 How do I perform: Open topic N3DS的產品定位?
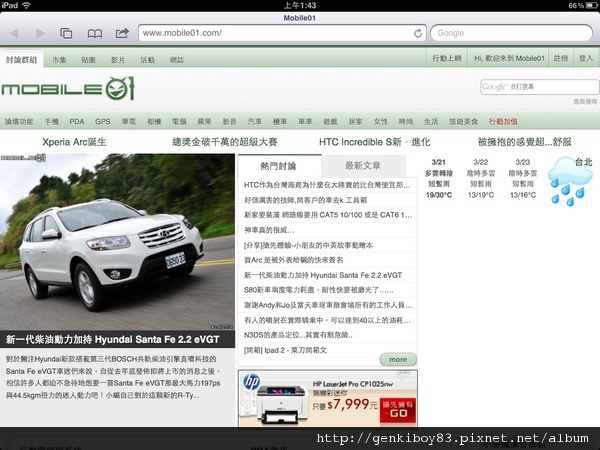coord(298,335)
